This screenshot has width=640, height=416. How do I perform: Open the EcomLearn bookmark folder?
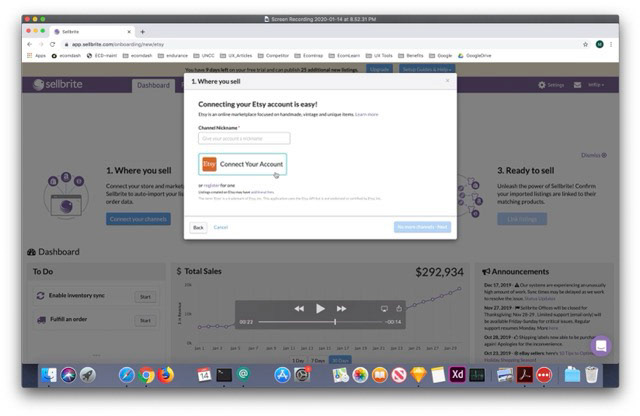coord(344,56)
